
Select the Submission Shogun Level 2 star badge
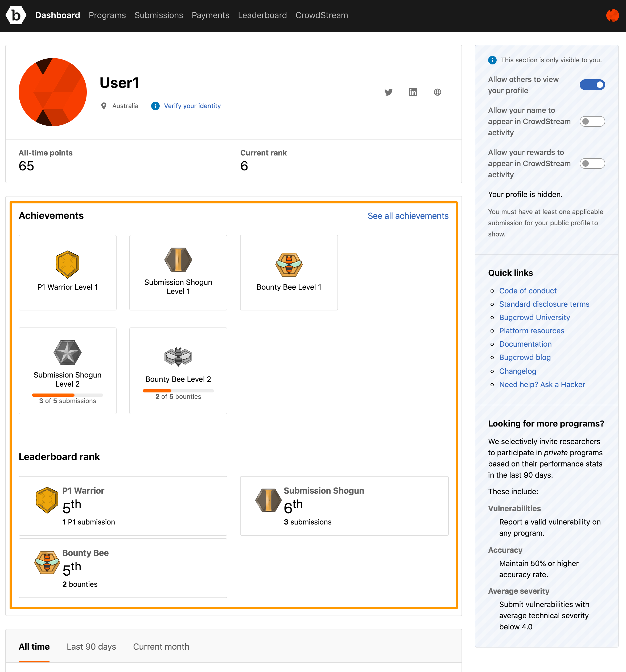click(68, 352)
